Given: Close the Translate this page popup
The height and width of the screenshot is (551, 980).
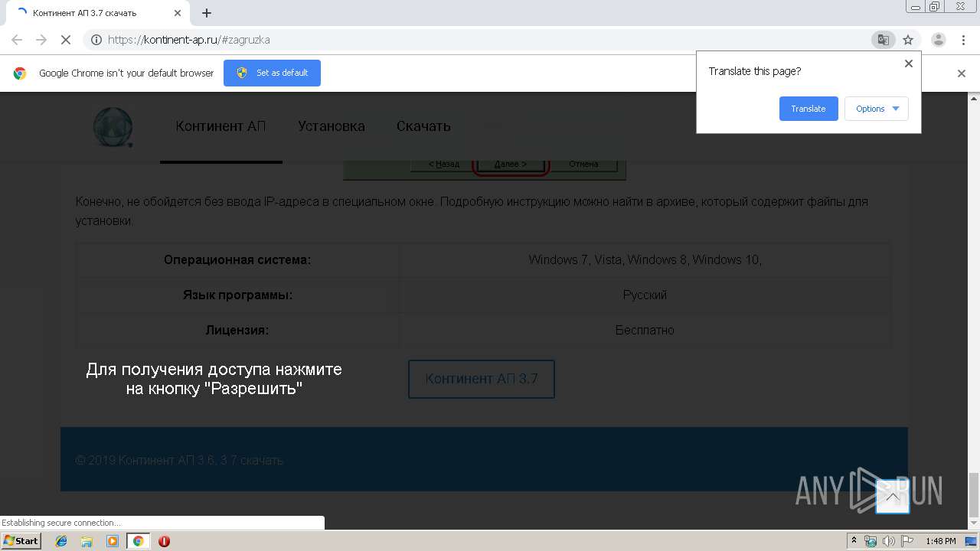Looking at the screenshot, I should point(909,64).
